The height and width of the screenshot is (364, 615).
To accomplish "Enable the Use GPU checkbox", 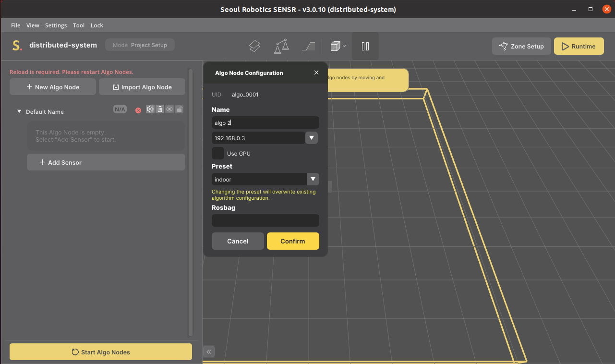I will (x=218, y=153).
